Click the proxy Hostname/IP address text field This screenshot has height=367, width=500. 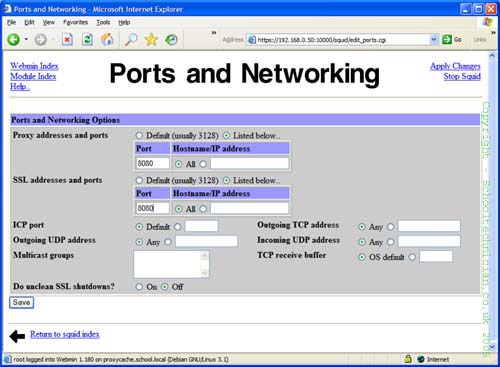[249, 163]
